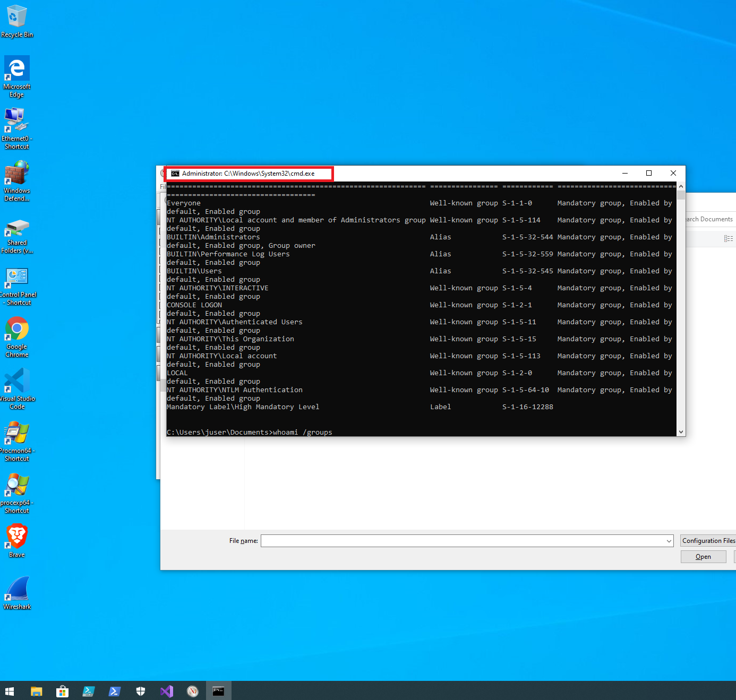
Task: Click the cmd scrollbar down arrow
Action: click(681, 432)
